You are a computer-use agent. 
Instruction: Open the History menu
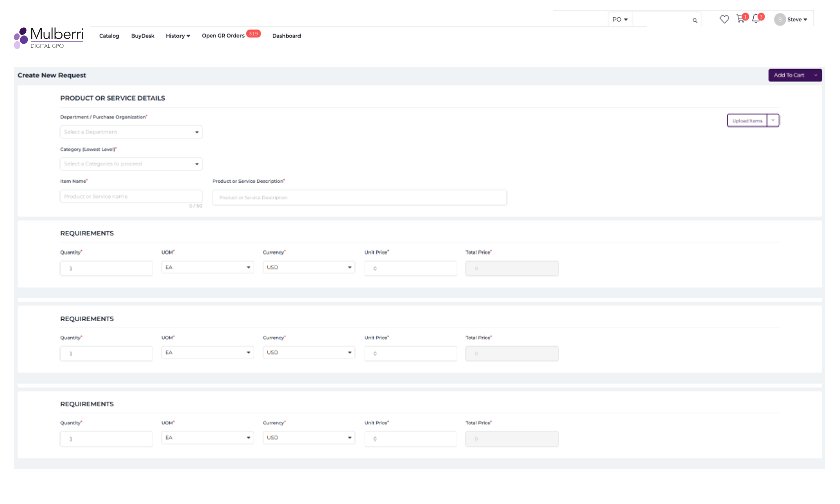pyautogui.click(x=177, y=36)
